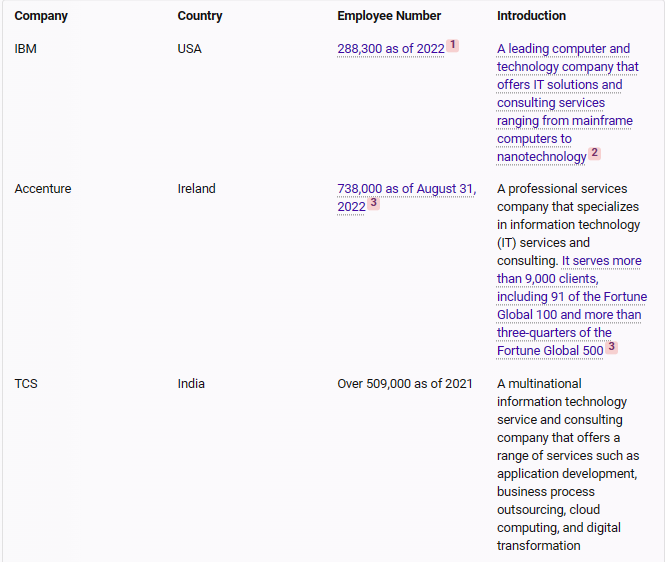
Task: Click the Accenture company name
Action: coord(43,189)
